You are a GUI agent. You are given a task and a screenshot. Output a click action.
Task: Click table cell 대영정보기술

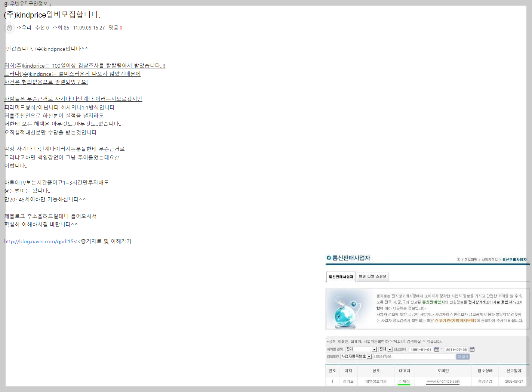tap(376, 382)
